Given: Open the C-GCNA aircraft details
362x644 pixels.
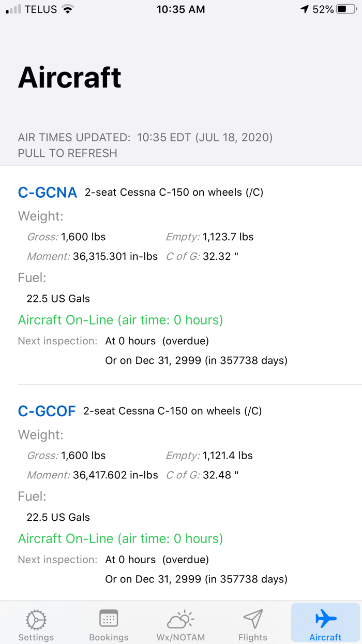Looking at the screenshot, I should tap(48, 192).
